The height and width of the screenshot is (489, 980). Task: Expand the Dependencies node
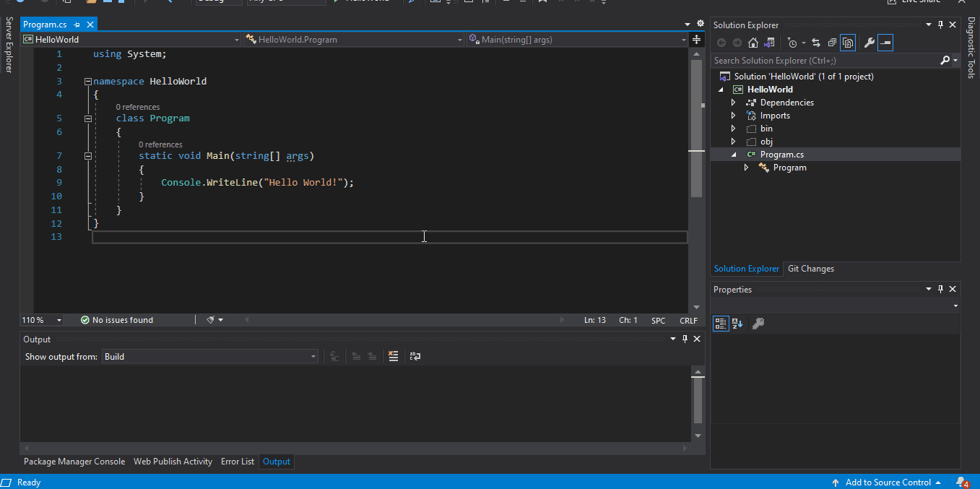(733, 103)
